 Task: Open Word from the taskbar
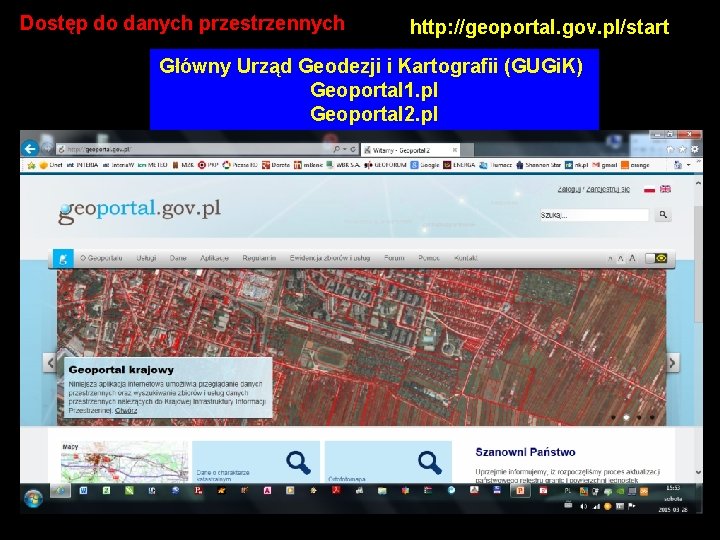pyautogui.click(x=83, y=491)
